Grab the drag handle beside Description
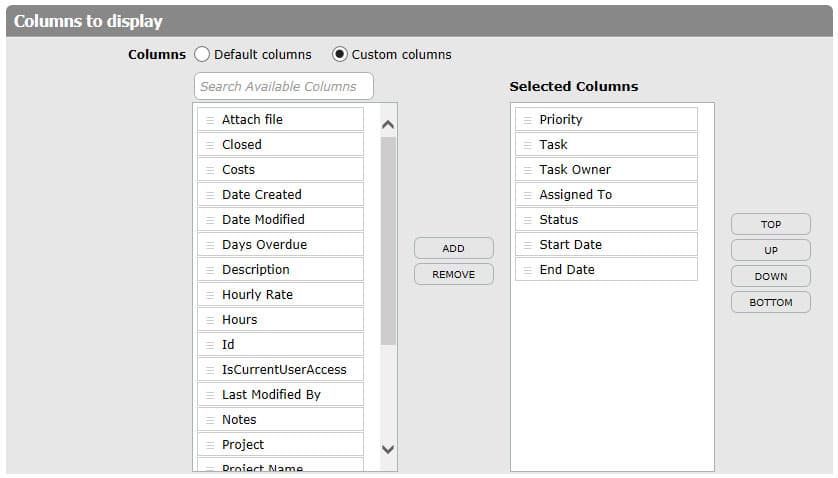 [x=210, y=271]
